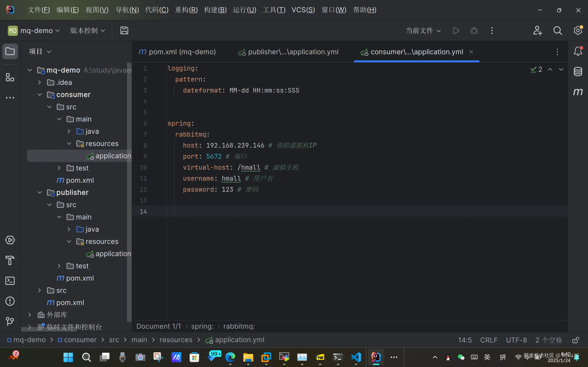Open the Database tool window
Screen dimensions: 588x367
click(x=578, y=72)
